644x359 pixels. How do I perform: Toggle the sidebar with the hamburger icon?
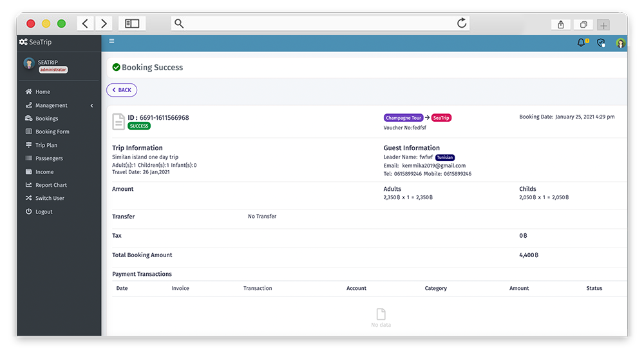[111, 41]
